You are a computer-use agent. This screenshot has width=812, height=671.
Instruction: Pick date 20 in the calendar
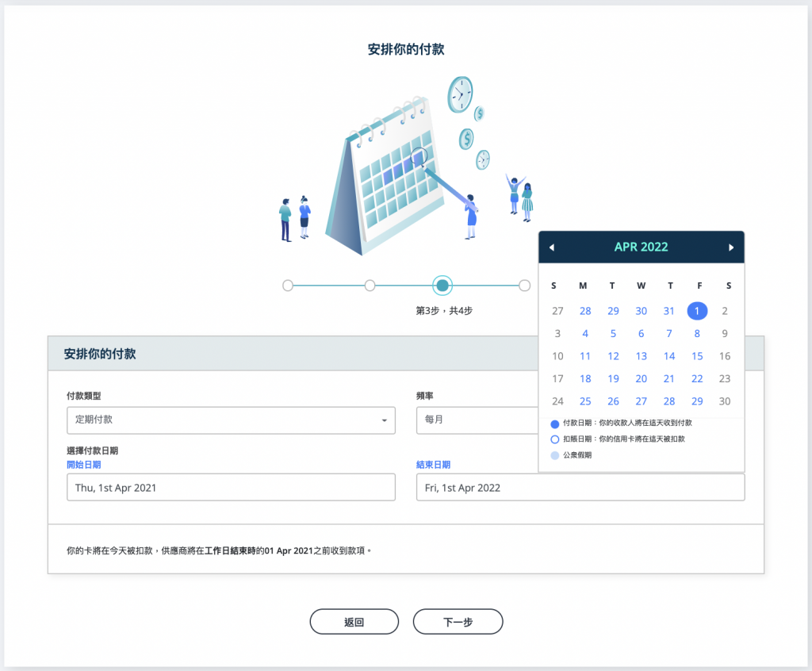(x=641, y=379)
